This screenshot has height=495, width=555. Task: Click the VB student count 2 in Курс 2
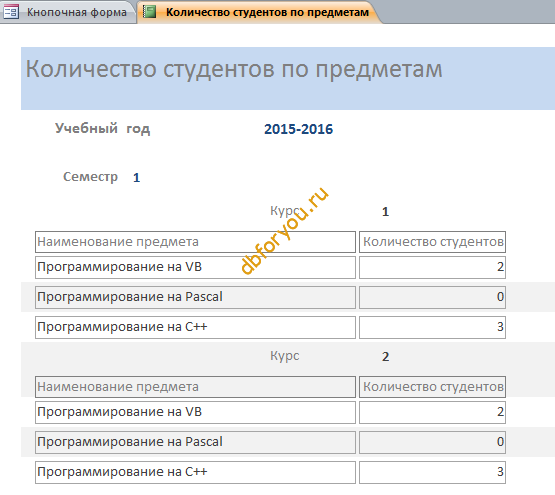(433, 412)
